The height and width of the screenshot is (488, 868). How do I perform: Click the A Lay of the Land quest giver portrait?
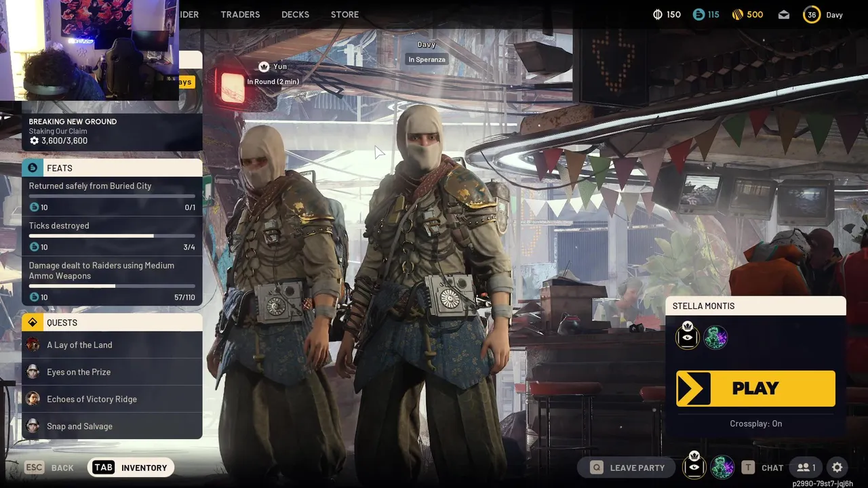click(x=33, y=345)
